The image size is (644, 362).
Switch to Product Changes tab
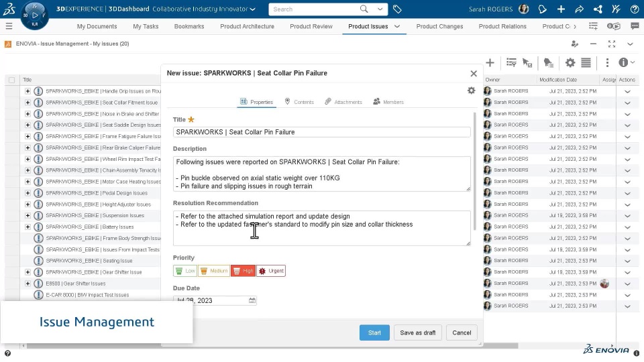pos(439,26)
